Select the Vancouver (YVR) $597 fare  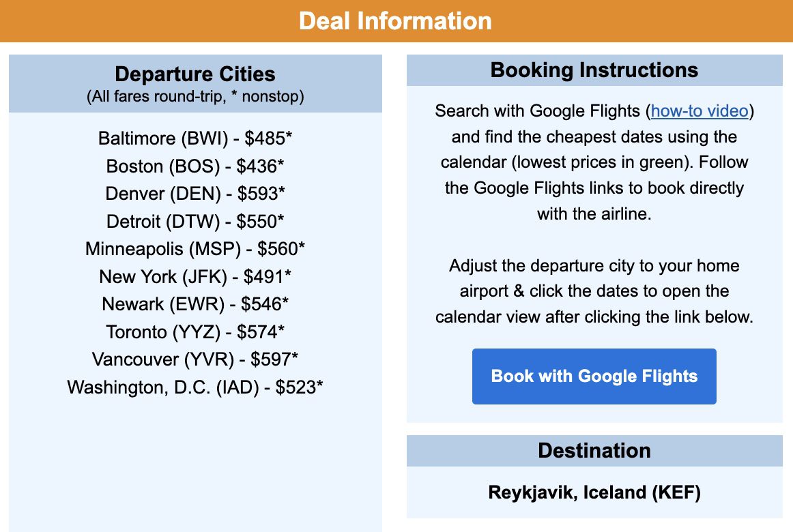click(195, 359)
